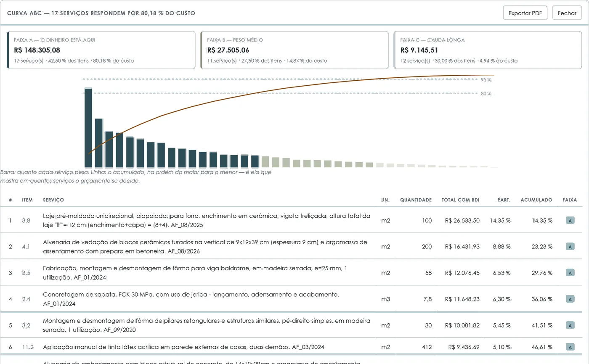Viewport: 589px width, 364px height.
Task: Click the PART. column header
Action: [504, 200]
